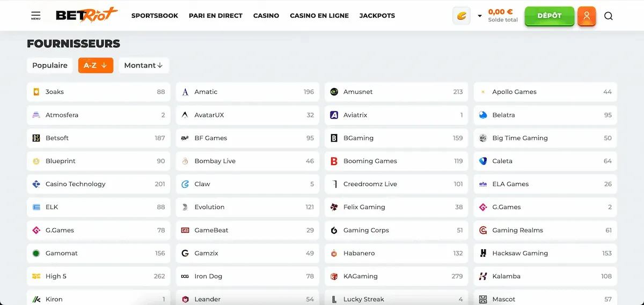
Task: Open the Hacksaw Gaming provider icon
Action: [483, 253]
